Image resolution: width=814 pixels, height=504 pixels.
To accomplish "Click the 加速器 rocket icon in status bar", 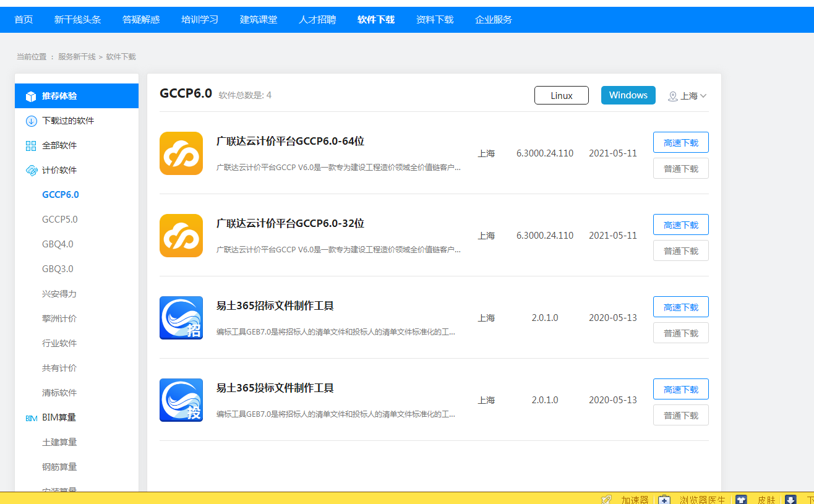I will 607,500.
